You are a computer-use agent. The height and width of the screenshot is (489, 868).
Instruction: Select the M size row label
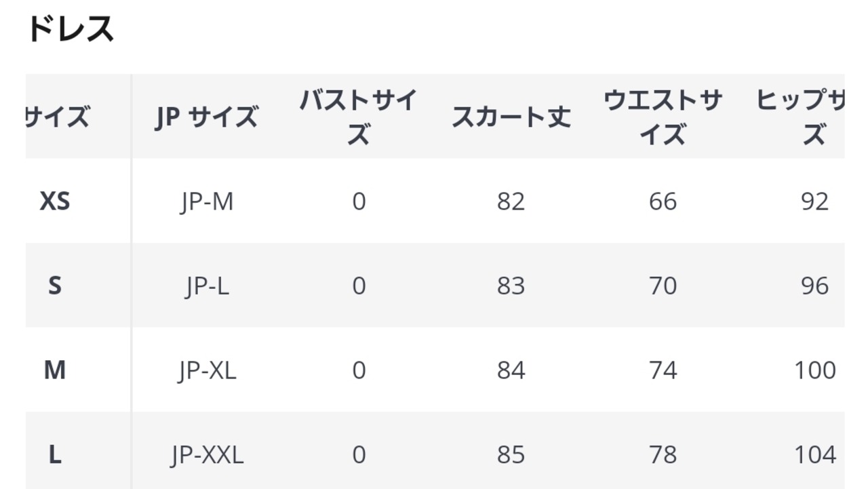(x=55, y=370)
